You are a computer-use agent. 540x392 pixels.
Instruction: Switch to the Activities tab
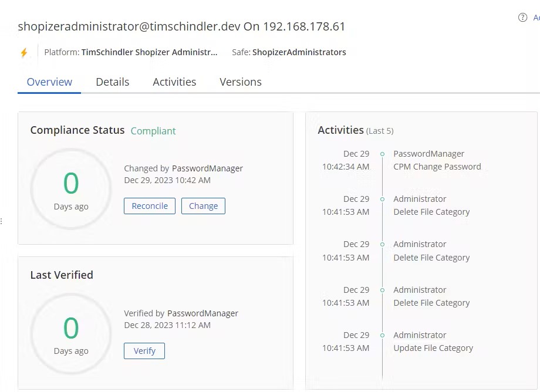click(x=174, y=82)
